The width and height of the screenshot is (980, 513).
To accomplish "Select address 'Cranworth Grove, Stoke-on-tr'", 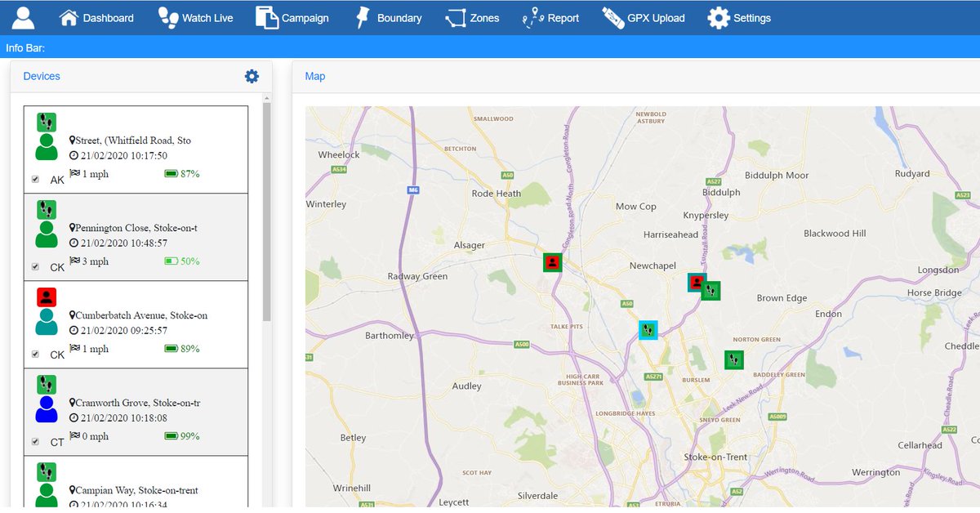I will [x=138, y=403].
